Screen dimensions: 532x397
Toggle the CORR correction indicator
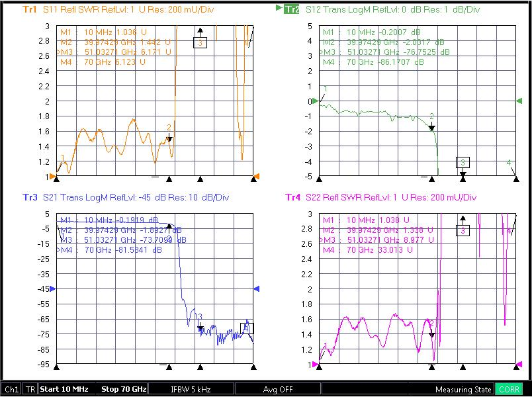509,389
